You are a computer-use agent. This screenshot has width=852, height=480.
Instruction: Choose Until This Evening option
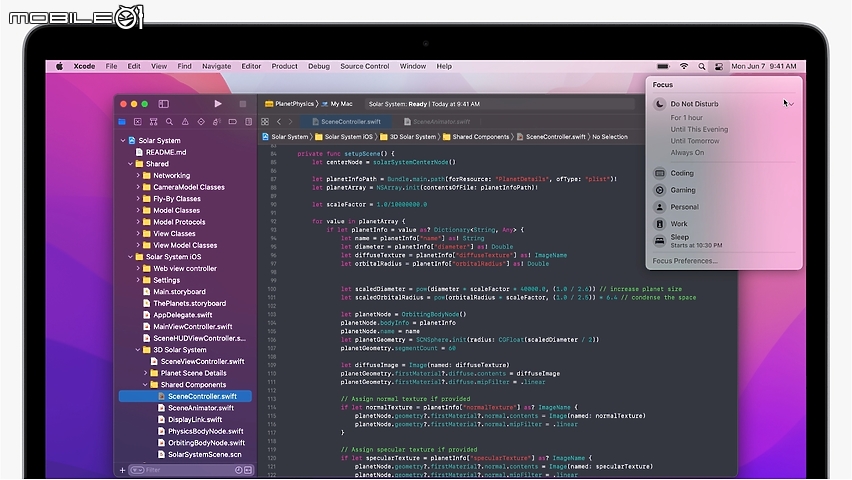[699, 129]
